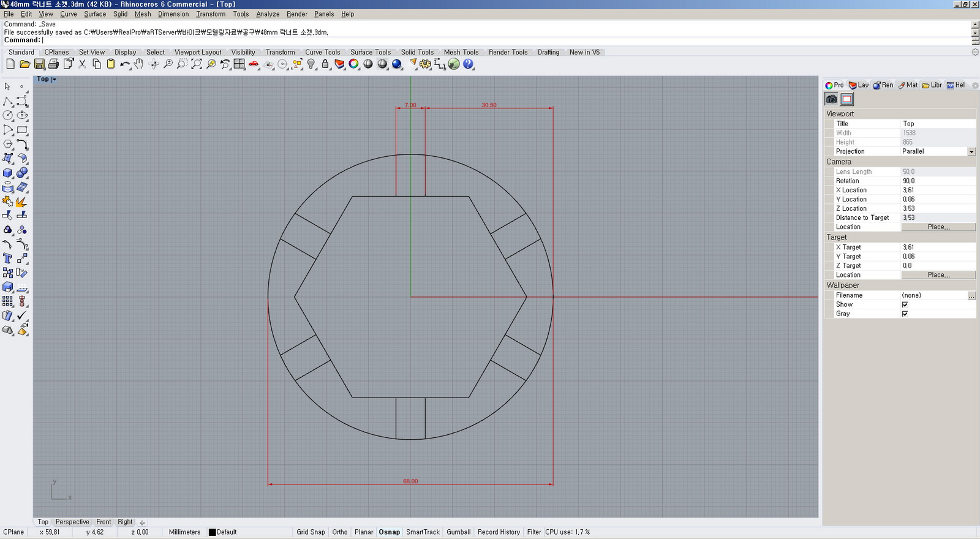This screenshot has height=539, width=980.
Task: Open CPlane coordinate mode in status bar
Action: coord(13,532)
